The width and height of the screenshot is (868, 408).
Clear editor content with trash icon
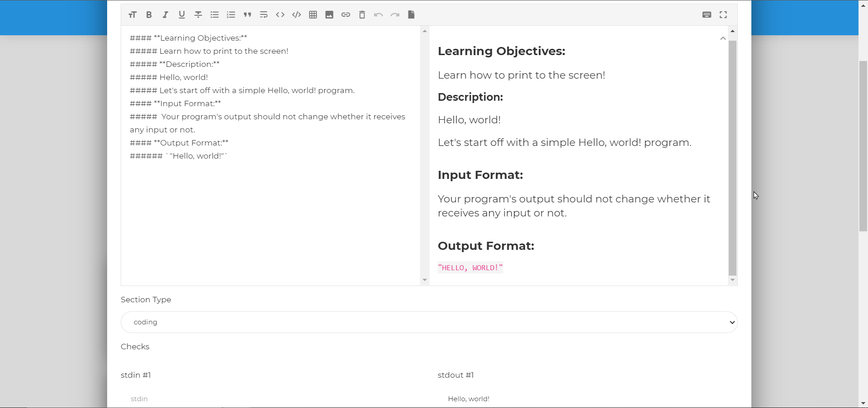point(362,15)
